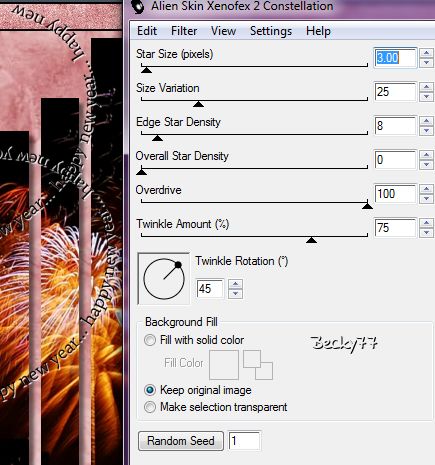Click the Overall Star Density input field
Screen dimensions: 435x465
395,160
